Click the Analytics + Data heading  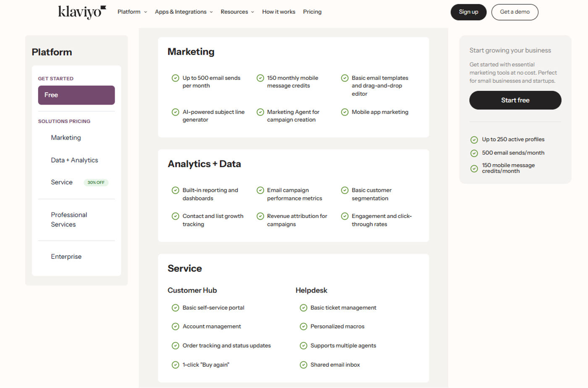[x=204, y=164]
